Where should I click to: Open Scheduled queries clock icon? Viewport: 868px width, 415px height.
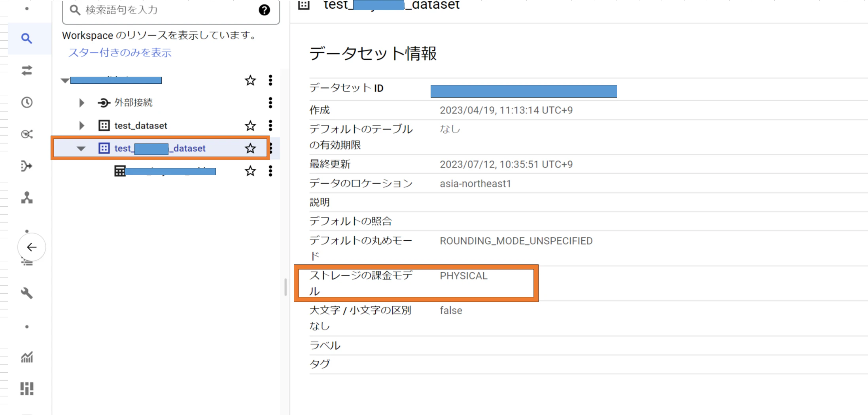pos(26,102)
